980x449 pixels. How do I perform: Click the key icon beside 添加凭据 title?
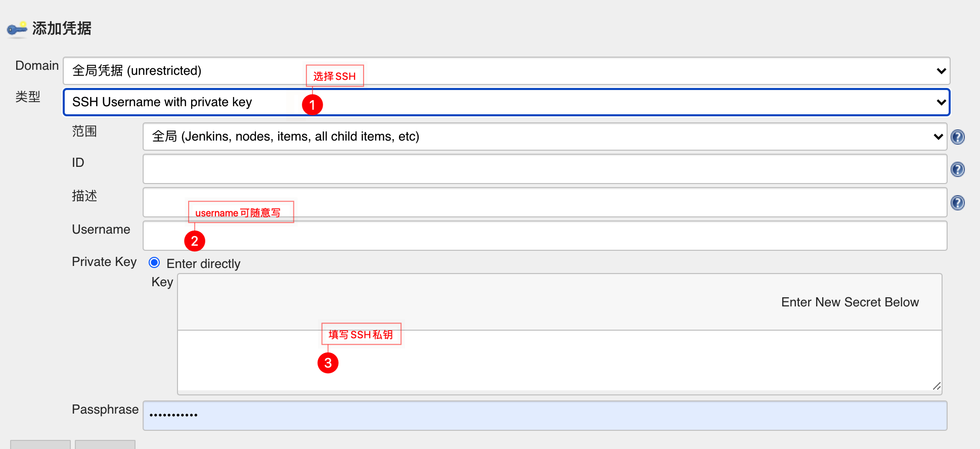17,29
